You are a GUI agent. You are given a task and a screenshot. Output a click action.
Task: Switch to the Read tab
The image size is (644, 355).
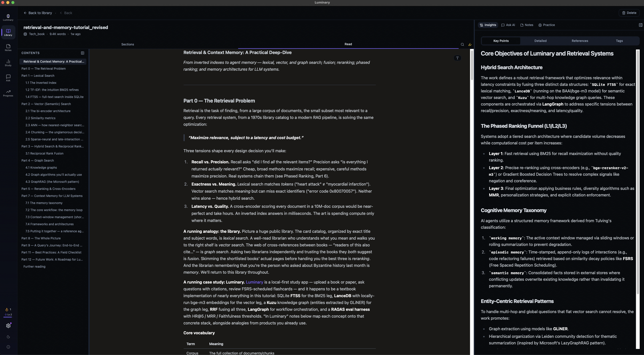[348, 44]
